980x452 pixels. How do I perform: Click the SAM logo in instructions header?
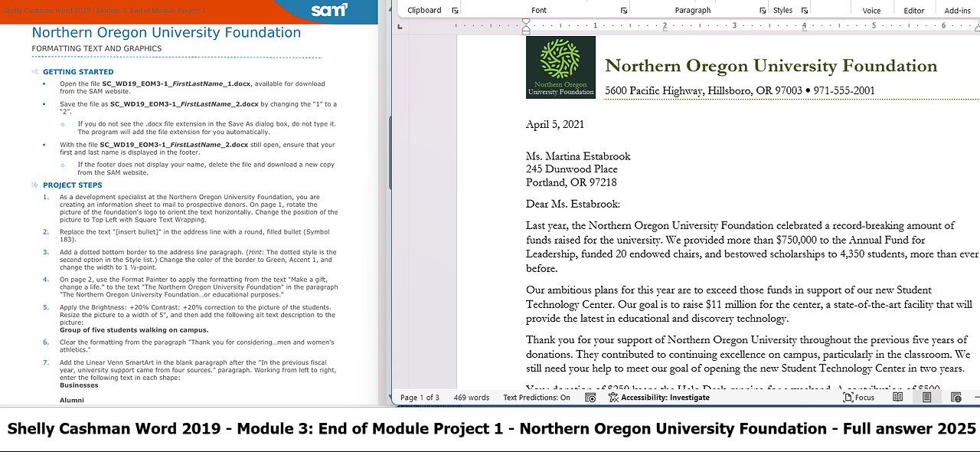tap(329, 11)
